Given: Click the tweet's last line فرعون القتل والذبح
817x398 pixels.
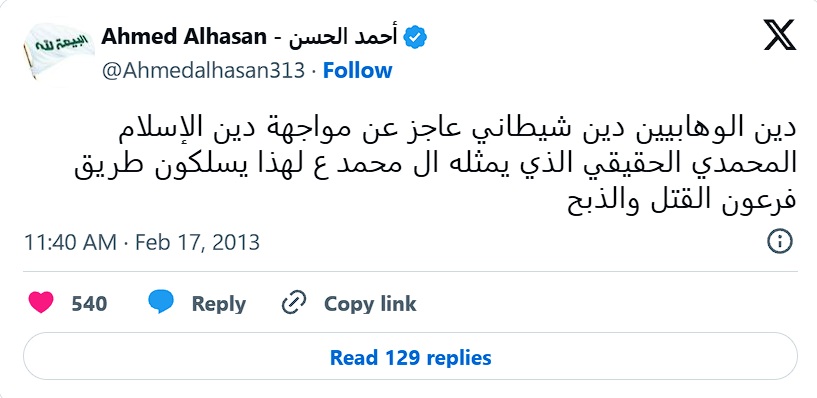Looking at the screenshot, I should pyautogui.click(x=682, y=201).
